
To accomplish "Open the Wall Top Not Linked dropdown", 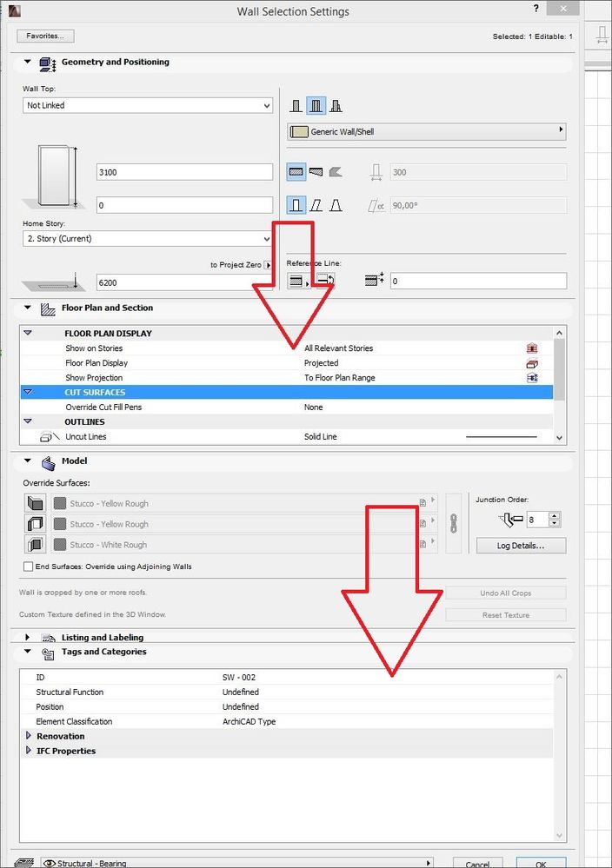I will pos(148,105).
